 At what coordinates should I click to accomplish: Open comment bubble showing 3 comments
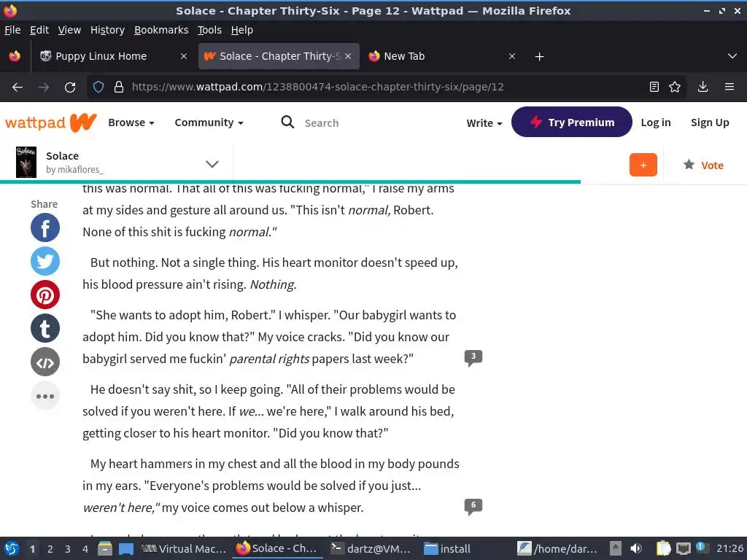click(x=473, y=357)
